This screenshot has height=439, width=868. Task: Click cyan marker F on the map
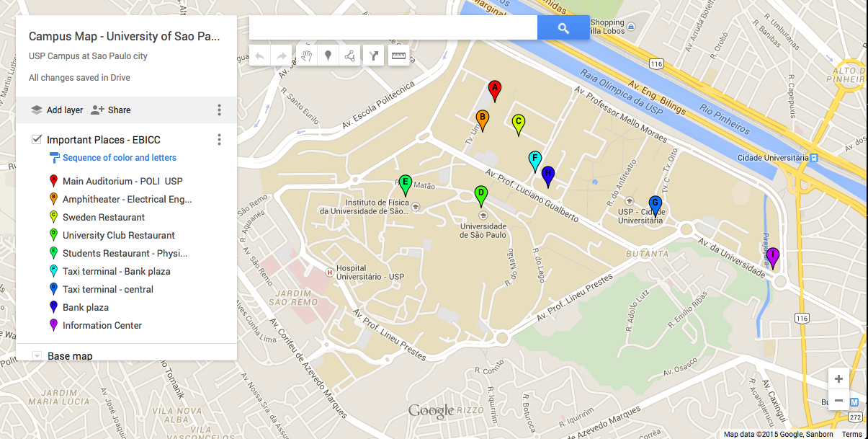click(x=534, y=161)
